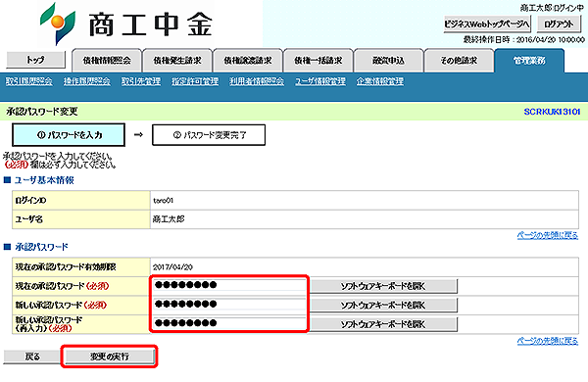The width and height of the screenshot is (588, 382).
Task: Click ページの先頭に戻る below password table
Action: 548,341
